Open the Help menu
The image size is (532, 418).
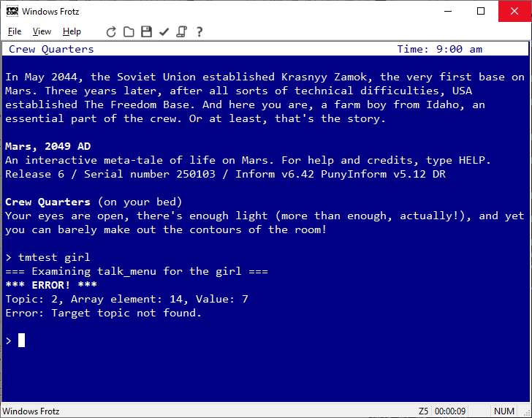point(72,31)
